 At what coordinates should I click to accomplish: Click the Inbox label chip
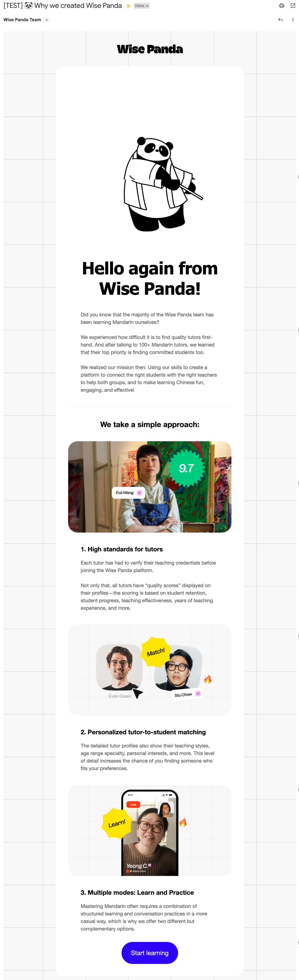click(x=142, y=6)
